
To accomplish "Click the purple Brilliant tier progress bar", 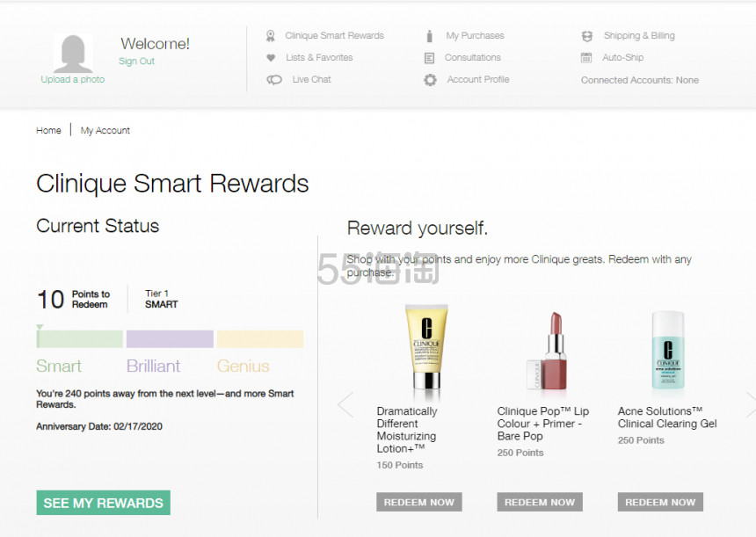I will (x=170, y=339).
